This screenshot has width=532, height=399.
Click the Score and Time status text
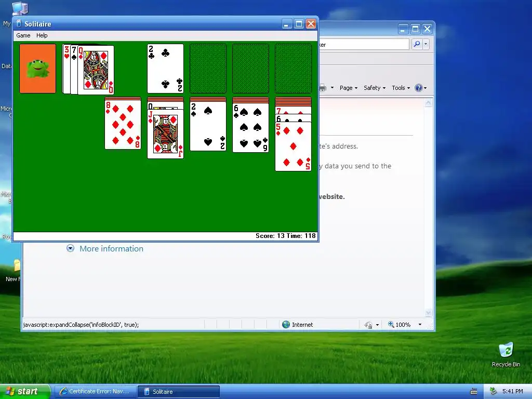pos(286,236)
